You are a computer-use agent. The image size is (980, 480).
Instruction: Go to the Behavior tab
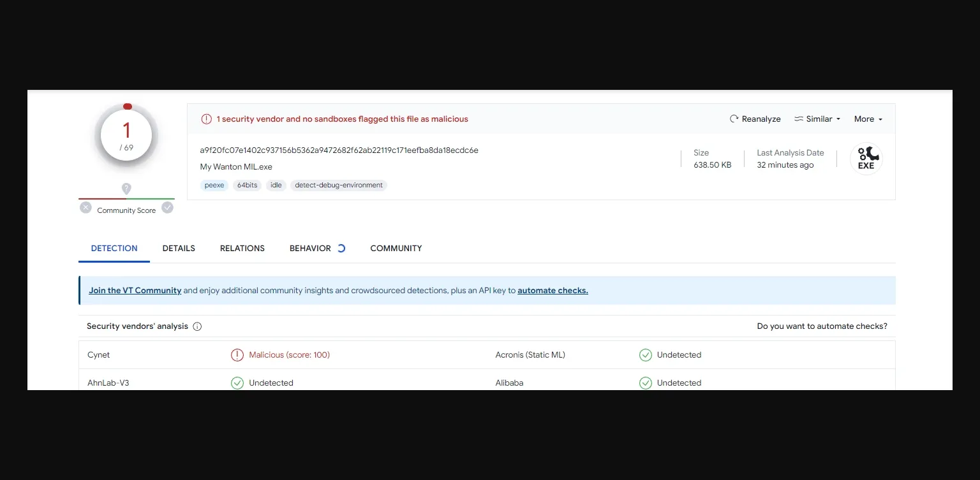(310, 249)
